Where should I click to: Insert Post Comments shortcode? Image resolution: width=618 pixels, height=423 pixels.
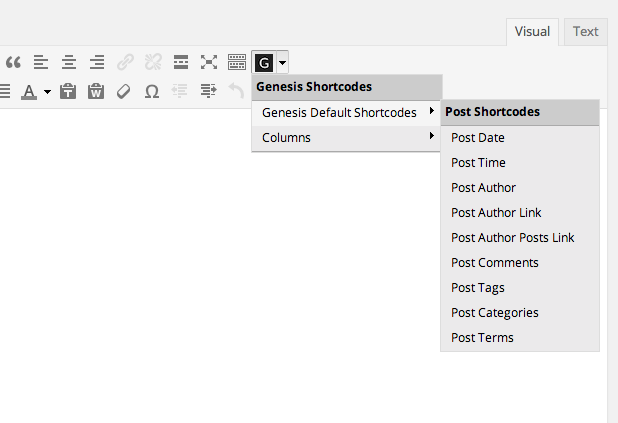click(x=520, y=263)
